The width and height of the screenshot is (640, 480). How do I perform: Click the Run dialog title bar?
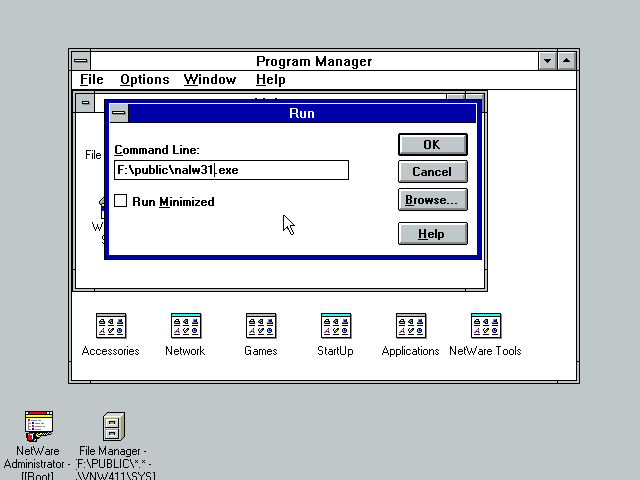click(302, 113)
